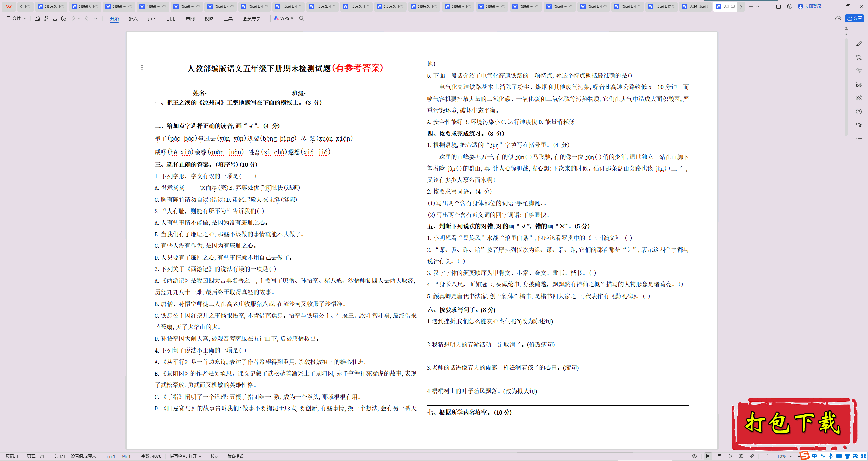Click the 字数: 4078 word count
This screenshot has width=868, height=461.
tap(151, 456)
